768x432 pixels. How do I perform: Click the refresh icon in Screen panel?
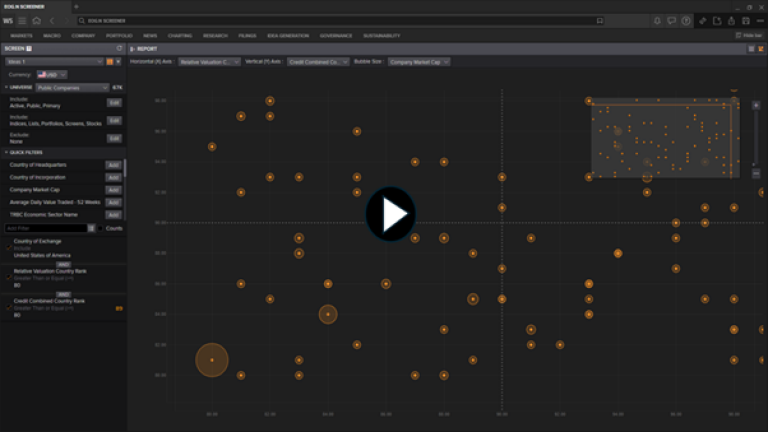point(119,48)
